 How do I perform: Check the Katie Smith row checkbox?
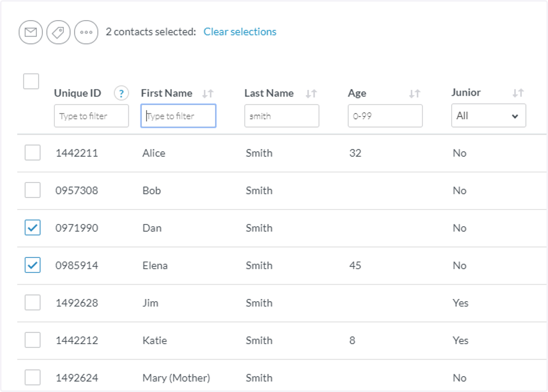[x=32, y=340]
